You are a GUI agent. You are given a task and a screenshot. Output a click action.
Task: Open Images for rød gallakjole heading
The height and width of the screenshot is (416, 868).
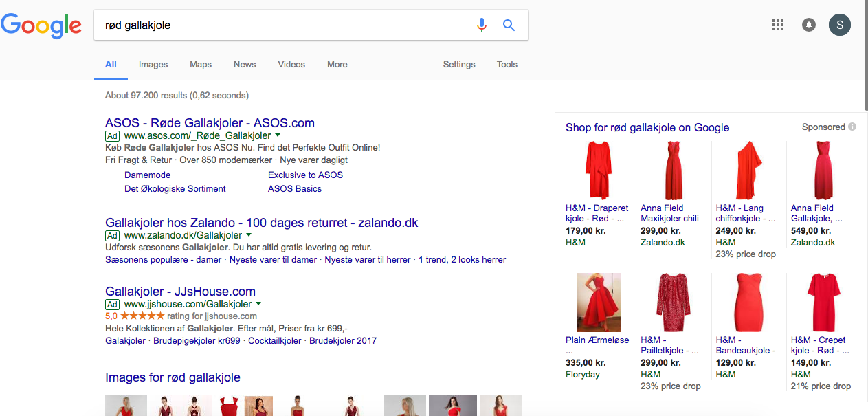tap(173, 377)
